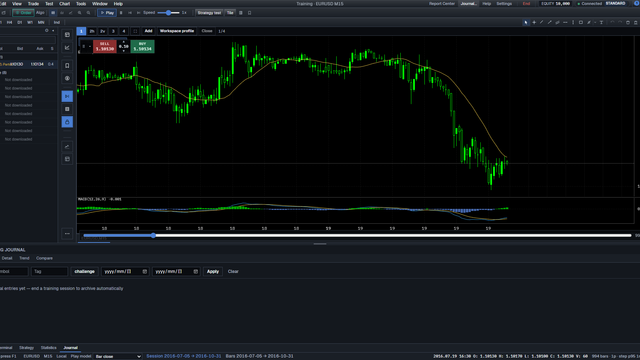Select candlestick chart type icon
The image size is (640, 360).
point(53,13)
